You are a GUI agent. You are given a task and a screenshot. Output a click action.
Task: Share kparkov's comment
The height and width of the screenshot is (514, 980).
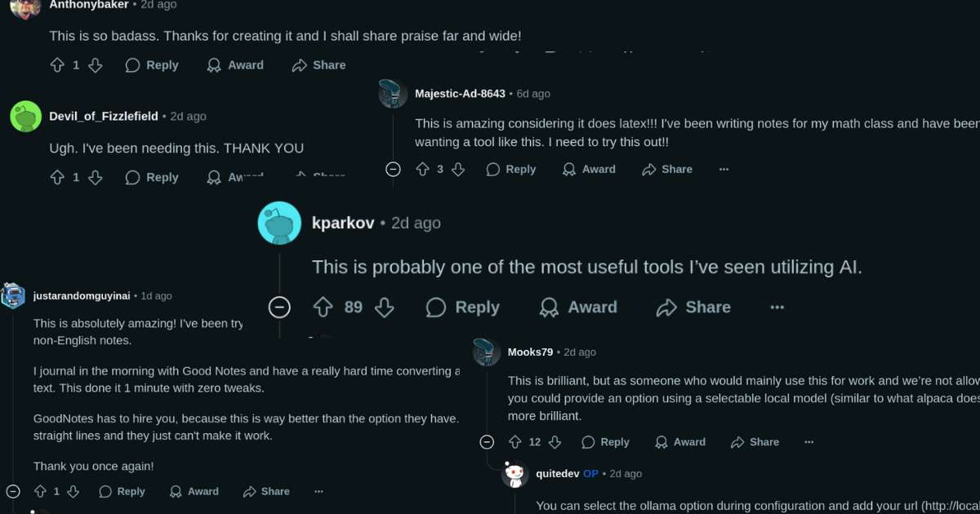[x=693, y=307]
